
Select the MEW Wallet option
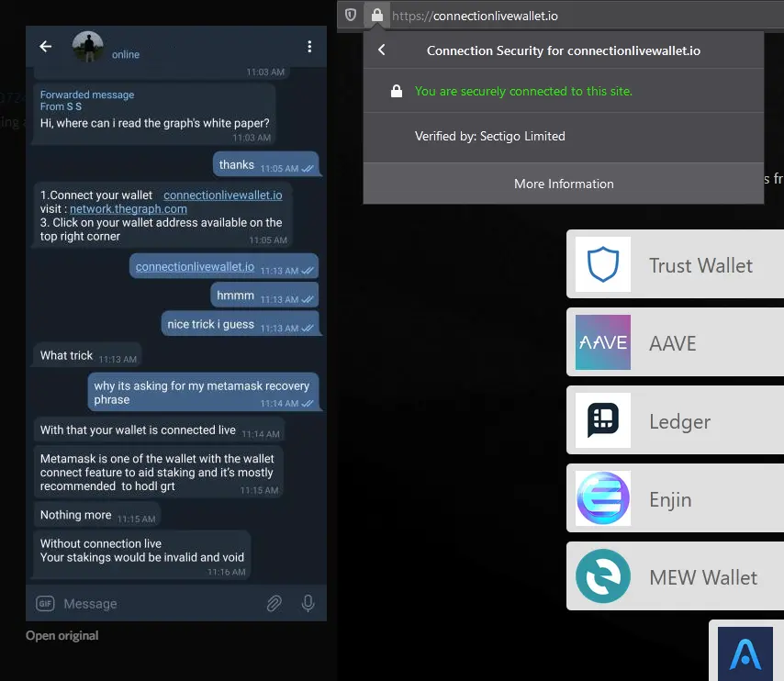pos(675,576)
